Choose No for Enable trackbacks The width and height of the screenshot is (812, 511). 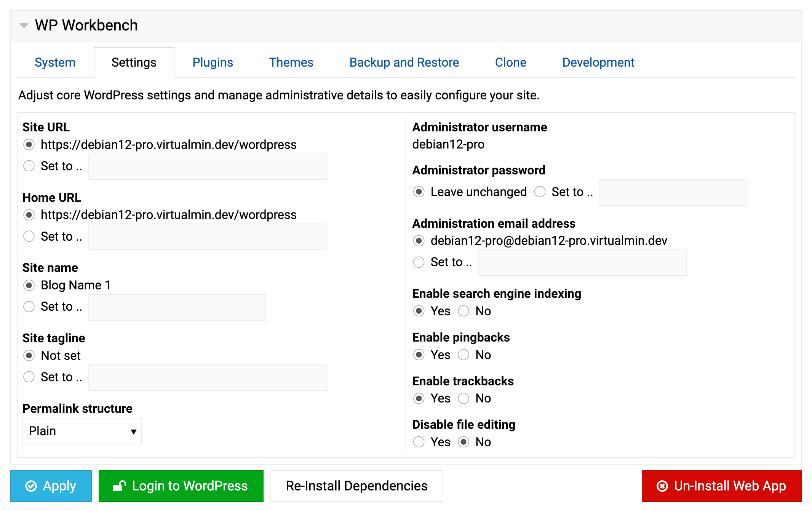(464, 399)
